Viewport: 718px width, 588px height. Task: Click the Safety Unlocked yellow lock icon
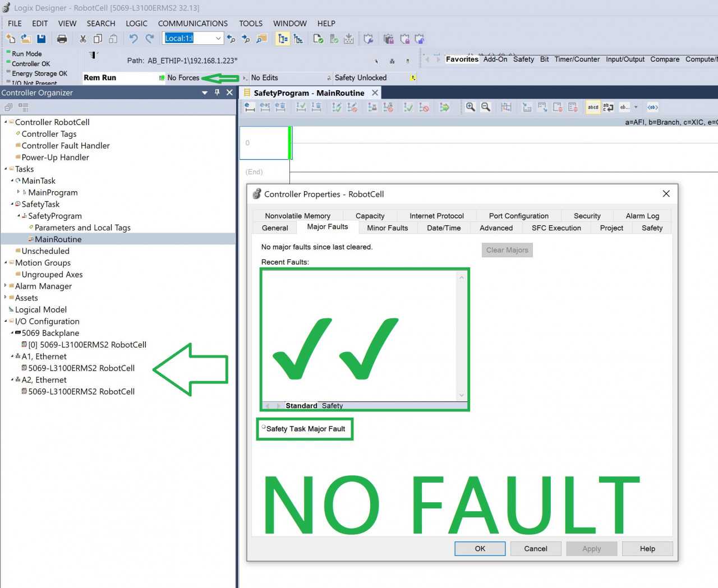tap(413, 78)
